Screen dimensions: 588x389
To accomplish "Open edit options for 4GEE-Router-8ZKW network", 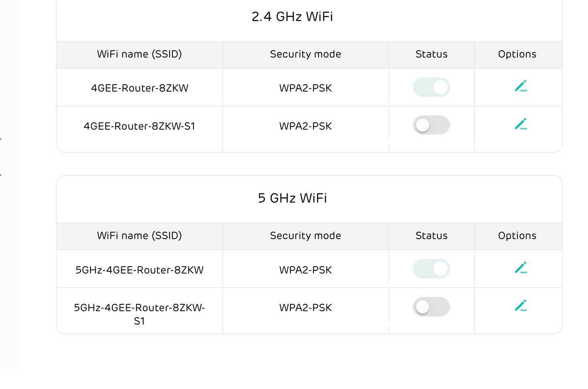I will click(x=521, y=86).
